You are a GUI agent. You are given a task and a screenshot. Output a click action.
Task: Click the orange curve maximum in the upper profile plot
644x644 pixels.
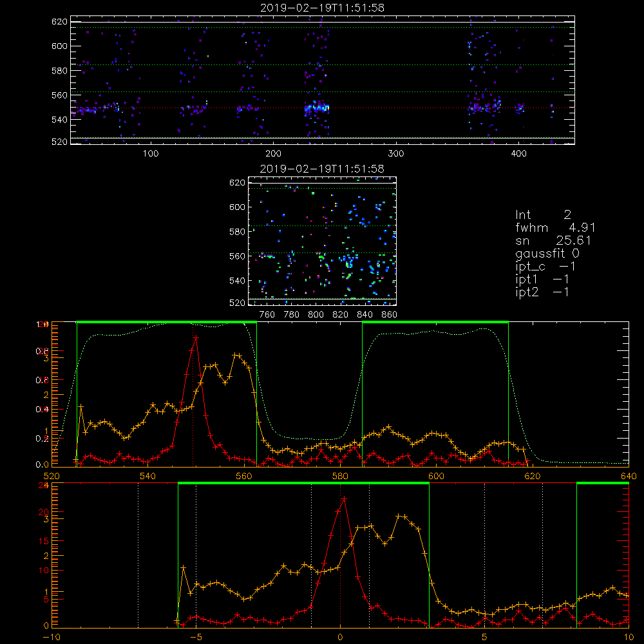point(235,354)
